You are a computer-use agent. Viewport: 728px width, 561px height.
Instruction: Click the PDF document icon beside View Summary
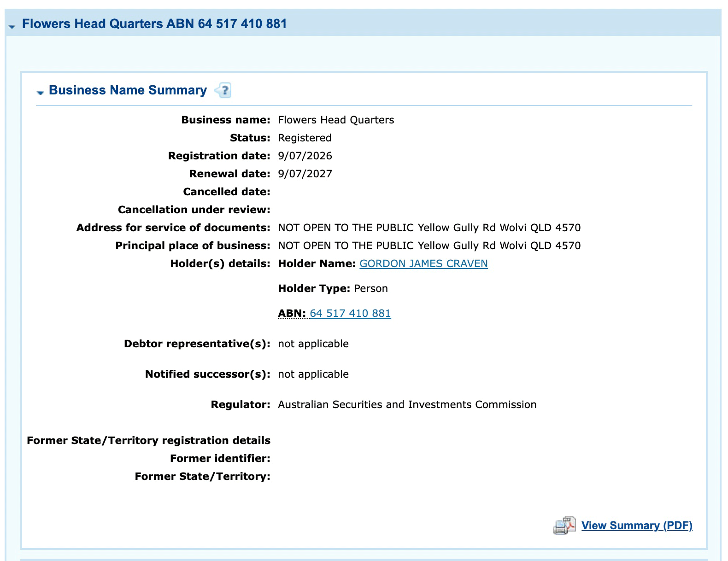tap(564, 526)
